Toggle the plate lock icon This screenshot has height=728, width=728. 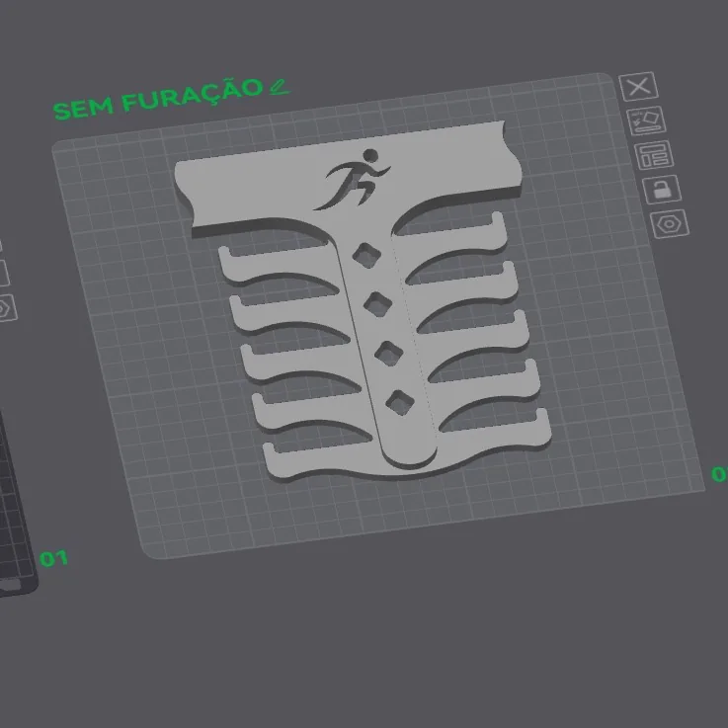click(x=662, y=190)
